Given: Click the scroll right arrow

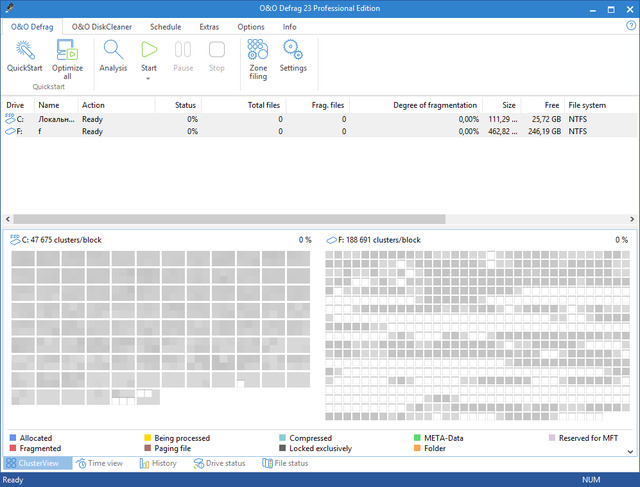Looking at the screenshot, I should 632,219.
